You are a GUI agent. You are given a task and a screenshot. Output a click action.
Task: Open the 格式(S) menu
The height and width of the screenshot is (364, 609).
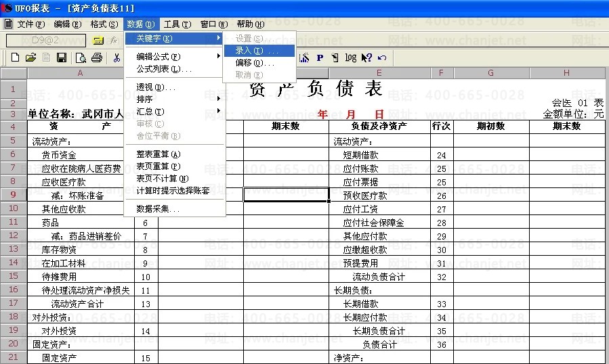click(104, 24)
